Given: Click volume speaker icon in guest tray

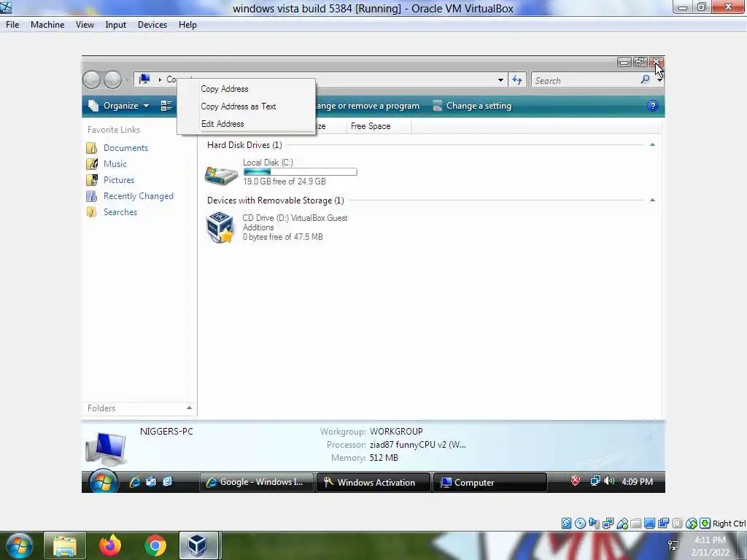Looking at the screenshot, I should tap(609, 481).
